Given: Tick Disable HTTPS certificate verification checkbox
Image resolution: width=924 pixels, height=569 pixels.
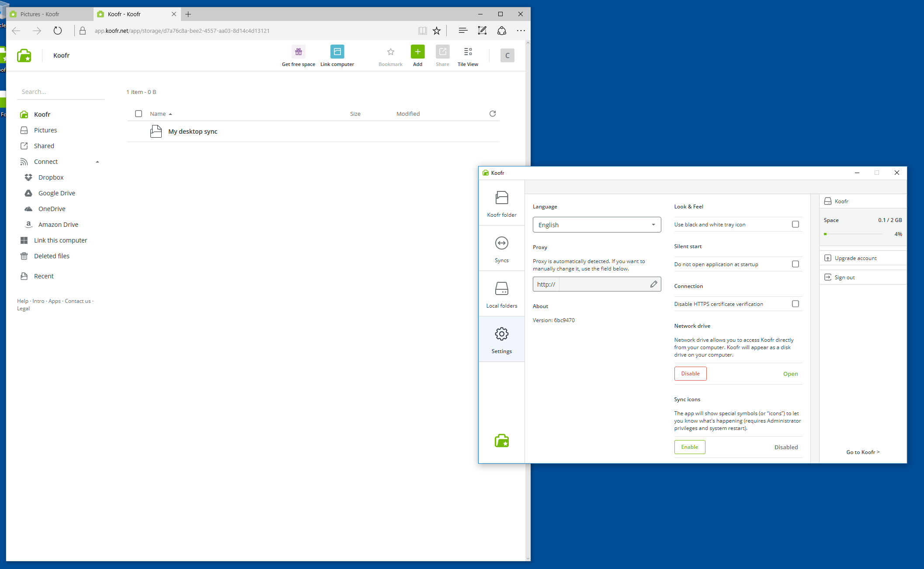Looking at the screenshot, I should pyautogui.click(x=795, y=304).
